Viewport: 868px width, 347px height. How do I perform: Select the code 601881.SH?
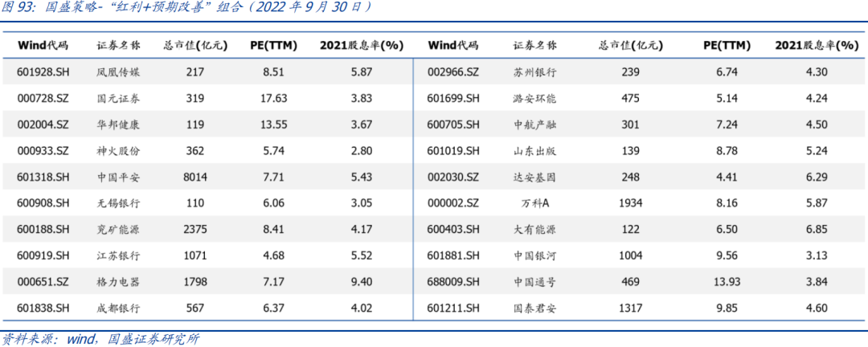click(x=453, y=255)
